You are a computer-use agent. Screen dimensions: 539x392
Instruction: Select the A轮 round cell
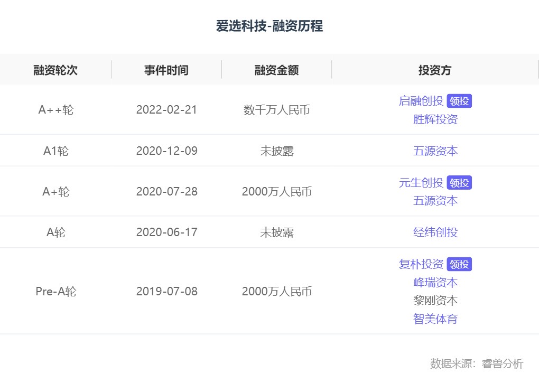(x=55, y=232)
